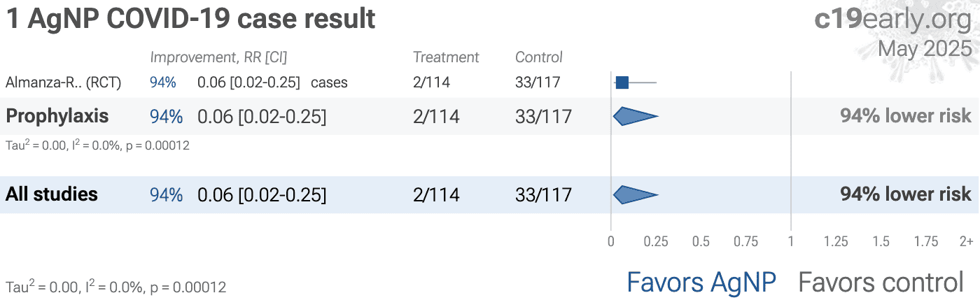Click the Improvement, RR [CI] column header
The height and width of the screenshot is (300, 980).
pyautogui.click(x=218, y=57)
